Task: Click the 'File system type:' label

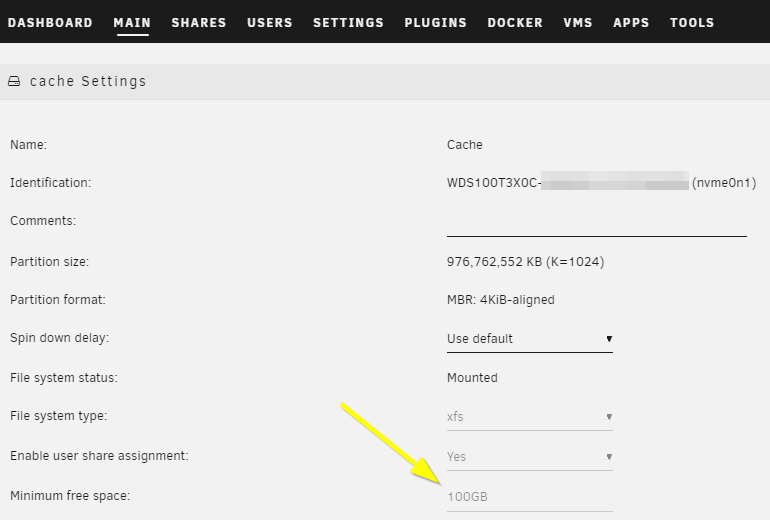Action: coord(58,416)
